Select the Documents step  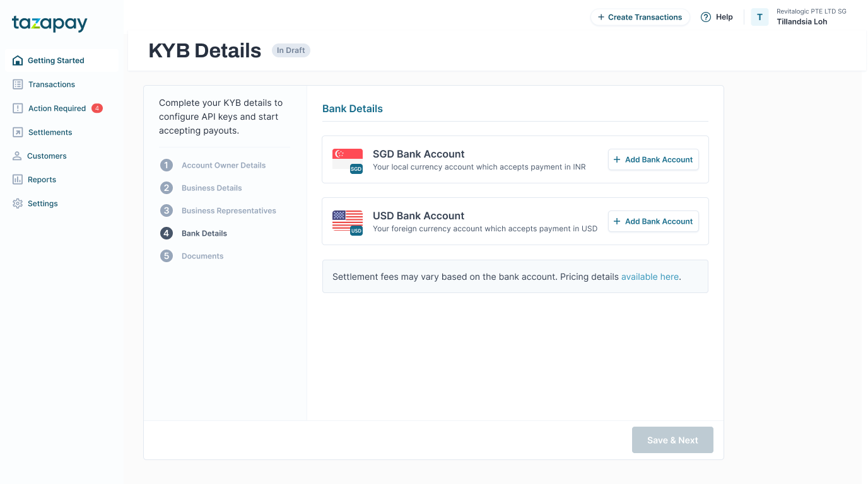pyautogui.click(x=202, y=256)
